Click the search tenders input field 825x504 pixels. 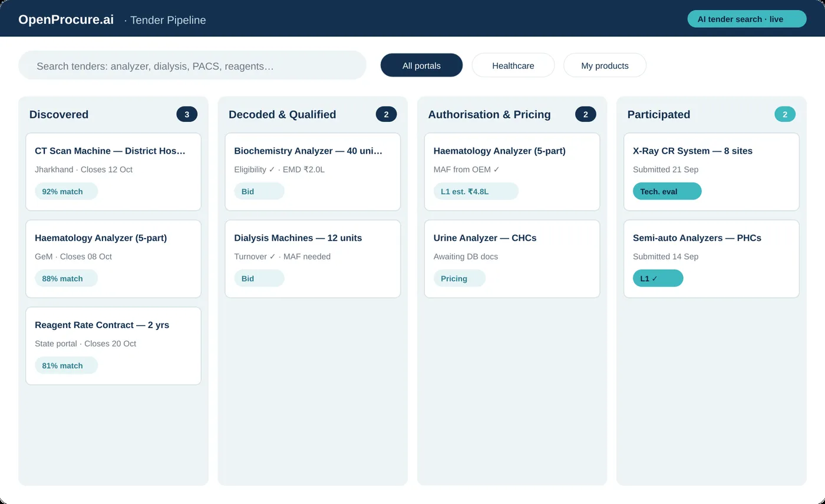click(192, 65)
